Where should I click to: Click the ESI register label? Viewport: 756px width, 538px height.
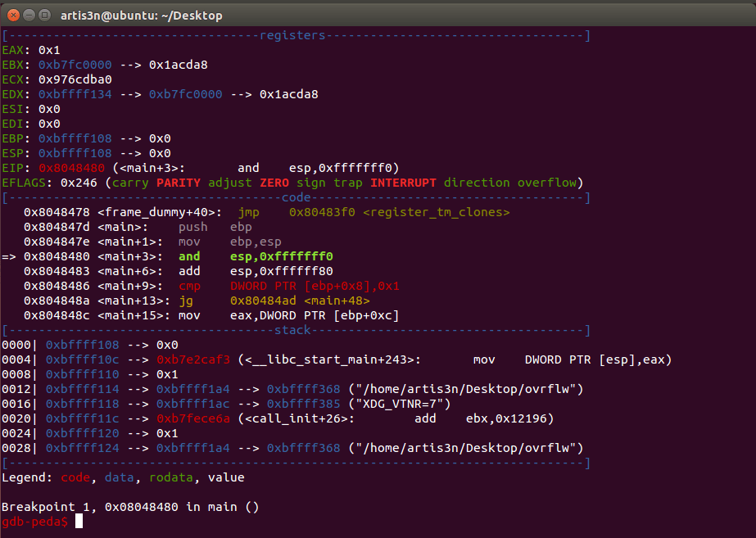(12, 109)
